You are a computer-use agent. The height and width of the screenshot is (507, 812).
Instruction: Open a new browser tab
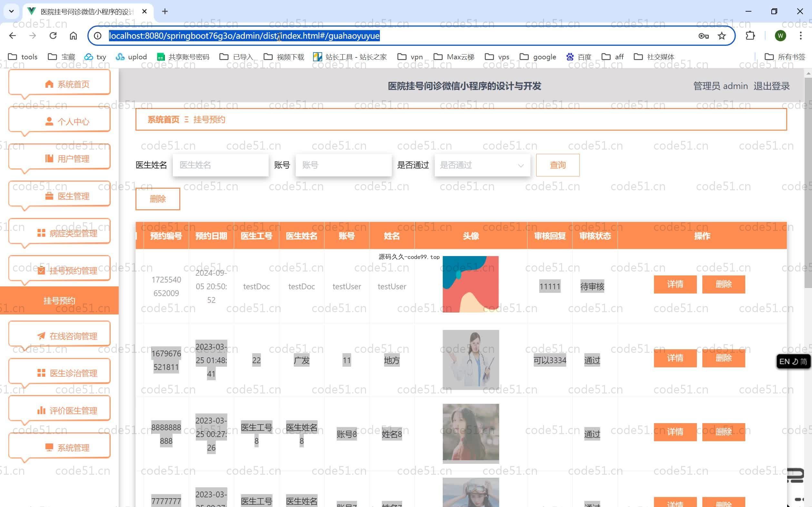164,11
